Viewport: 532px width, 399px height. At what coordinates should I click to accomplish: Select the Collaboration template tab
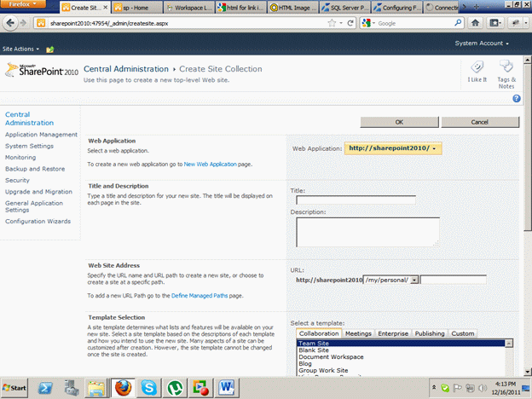pyautogui.click(x=319, y=333)
